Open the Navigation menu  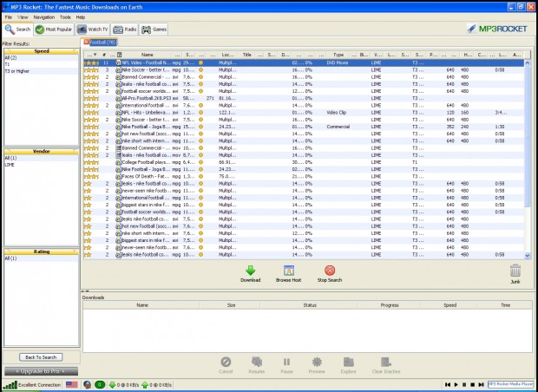[x=44, y=17]
